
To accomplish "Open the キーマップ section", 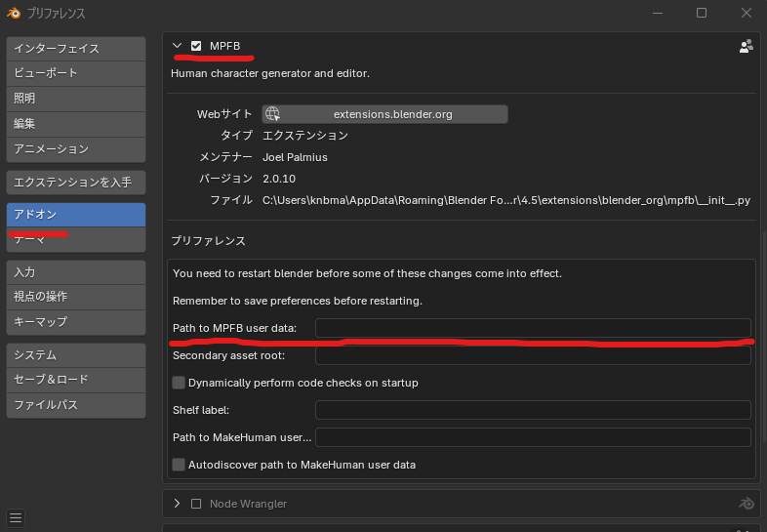I will (x=76, y=322).
